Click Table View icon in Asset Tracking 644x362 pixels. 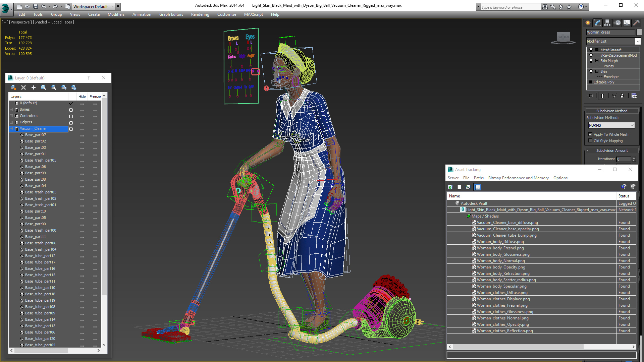click(x=478, y=187)
